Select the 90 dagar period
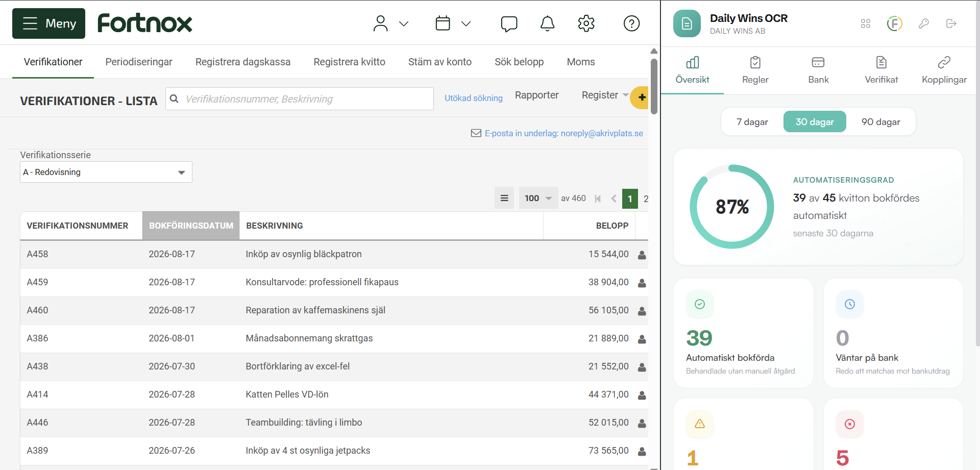980x470 pixels. click(x=881, y=122)
